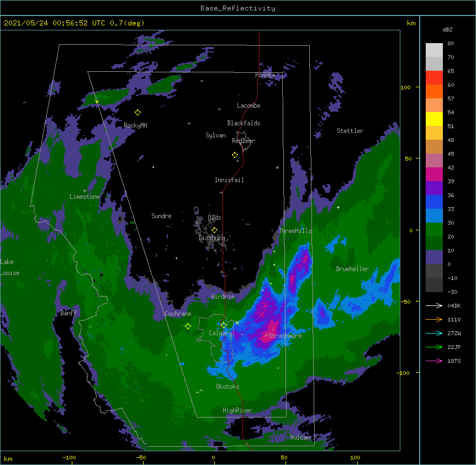Viewport: 476px width, 465px height.
Task: Click the 50 tick on right axis
Action: coord(408,158)
